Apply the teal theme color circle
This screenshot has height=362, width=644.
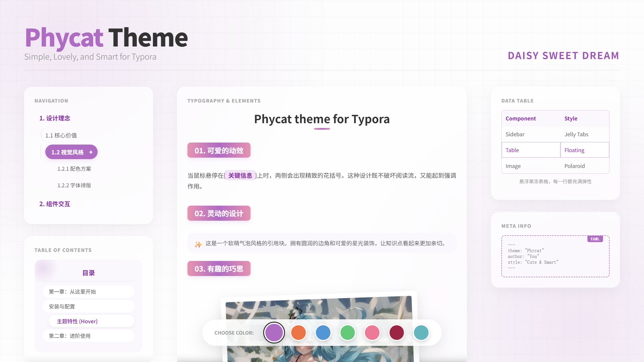[421, 333]
